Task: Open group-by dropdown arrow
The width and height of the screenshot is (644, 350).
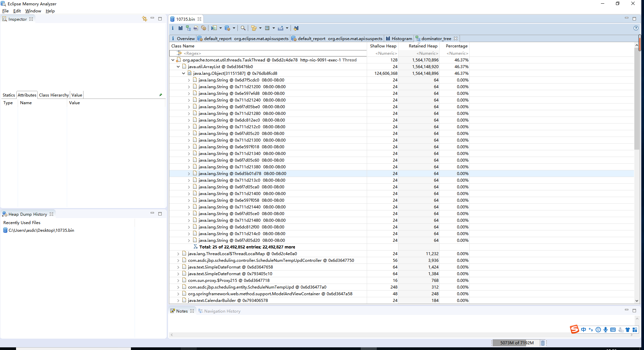Action: pyautogui.click(x=260, y=28)
